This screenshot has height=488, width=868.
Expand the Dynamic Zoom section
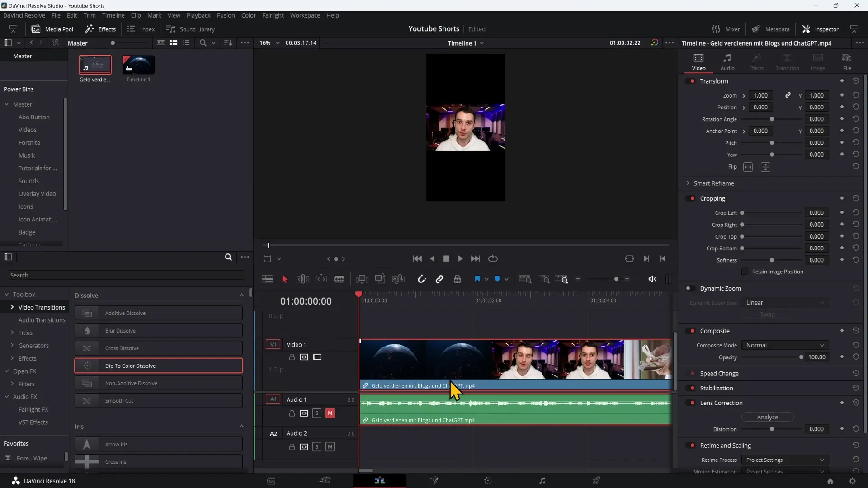coord(720,288)
